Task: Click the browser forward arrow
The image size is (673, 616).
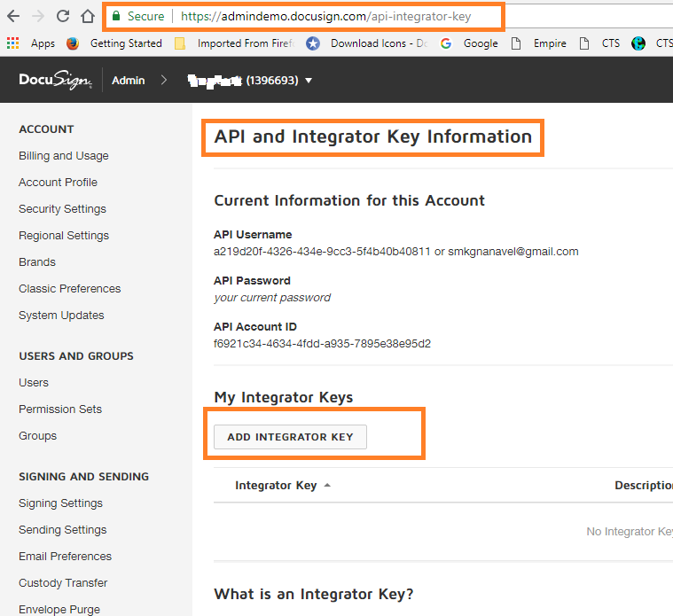Action: 38,16
